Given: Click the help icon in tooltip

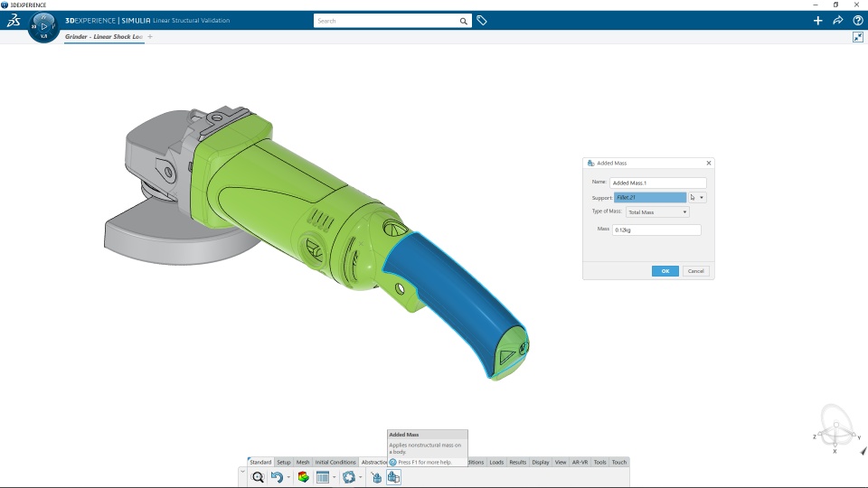Looking at the screenshot, I should click(392, 462).
